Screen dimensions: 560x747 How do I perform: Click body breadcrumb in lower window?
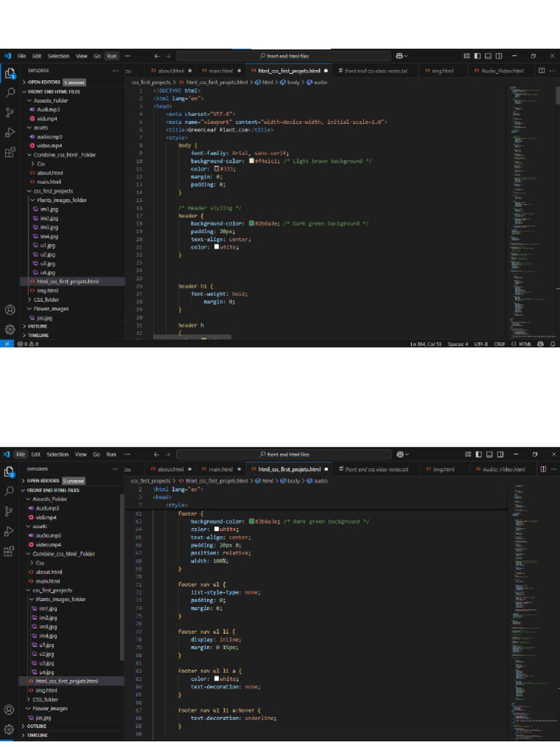(x=290, y=481)
